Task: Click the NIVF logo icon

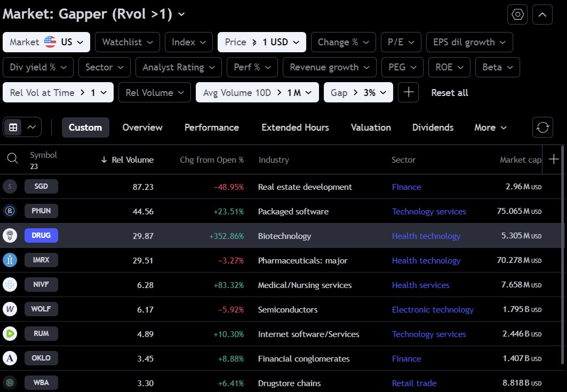Action: [10, 285]
